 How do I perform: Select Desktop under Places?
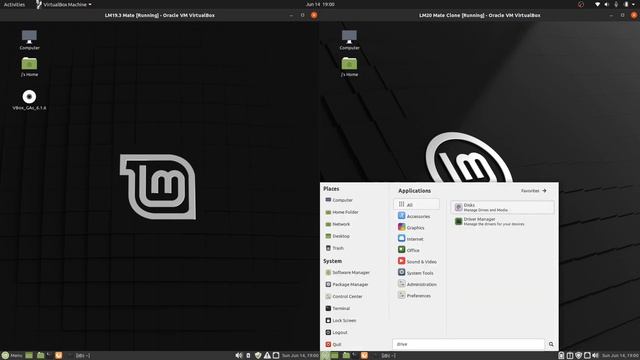(x=338, y=236)
